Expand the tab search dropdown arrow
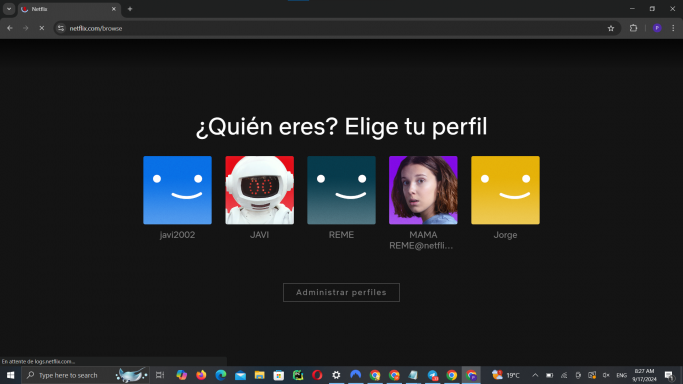 point(9,9)
